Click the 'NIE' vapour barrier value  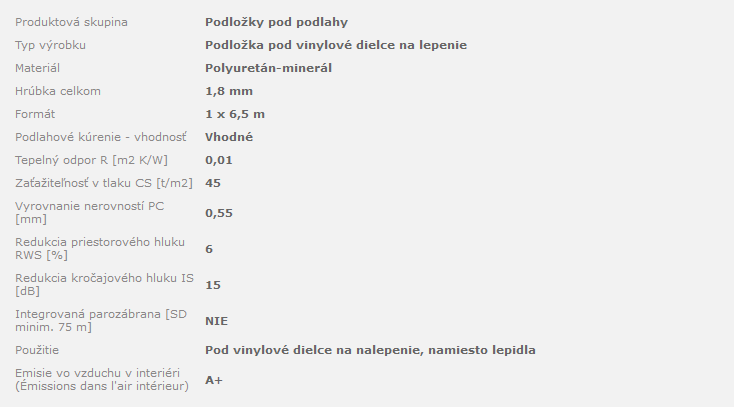click(216, 321)
